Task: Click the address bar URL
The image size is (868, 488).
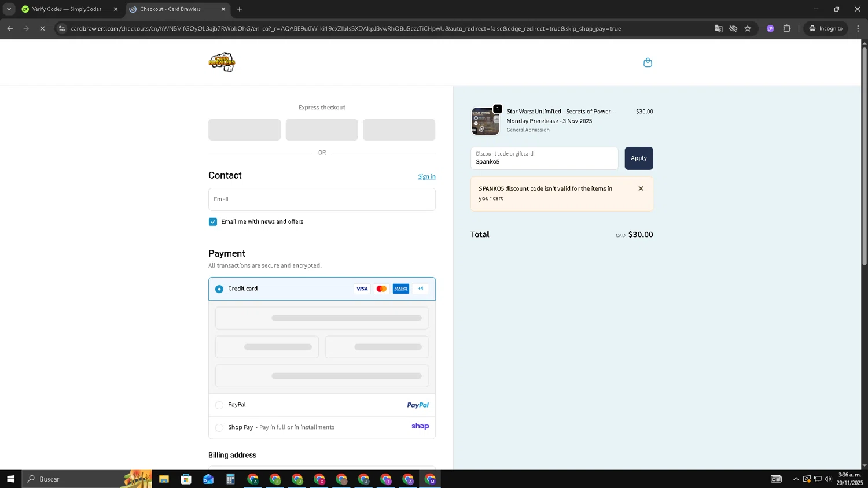Action: click(346, 28)
